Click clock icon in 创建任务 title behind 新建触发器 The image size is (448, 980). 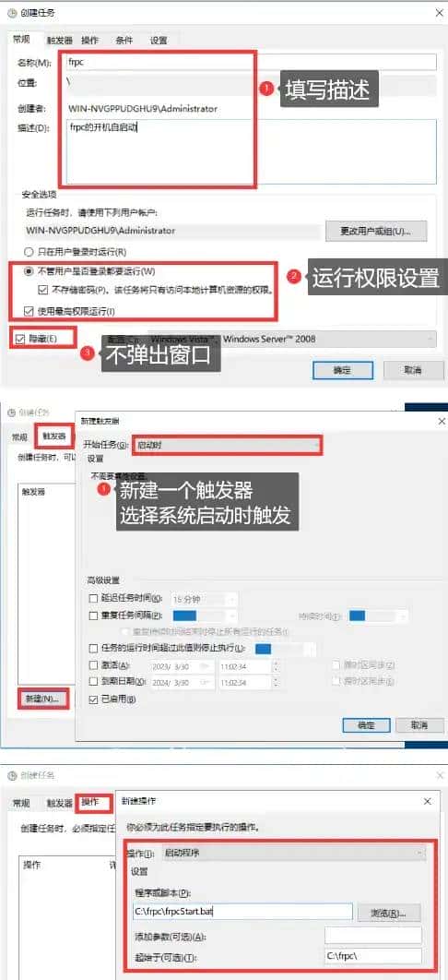(11, 412)
